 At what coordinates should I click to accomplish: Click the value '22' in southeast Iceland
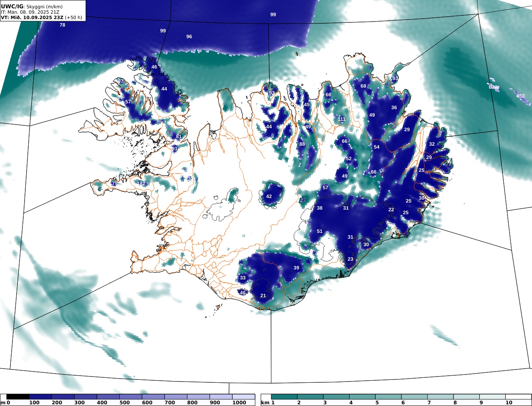click(391, 210)
